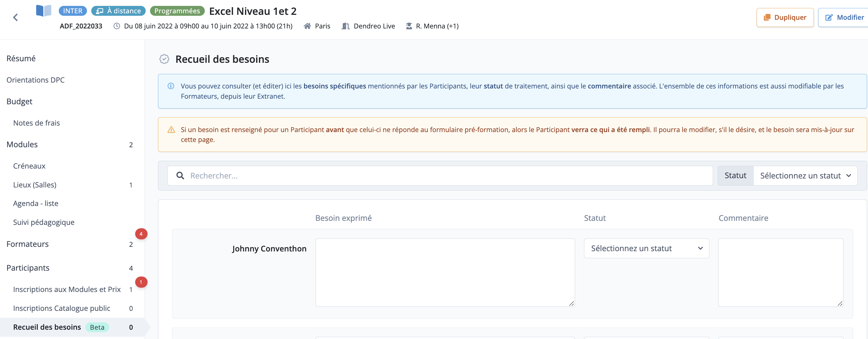The height and width of the screenshot is (339, 868).
Task: Click the badge icon beside Recueil des besoins heading
Action: pos(164,59)
